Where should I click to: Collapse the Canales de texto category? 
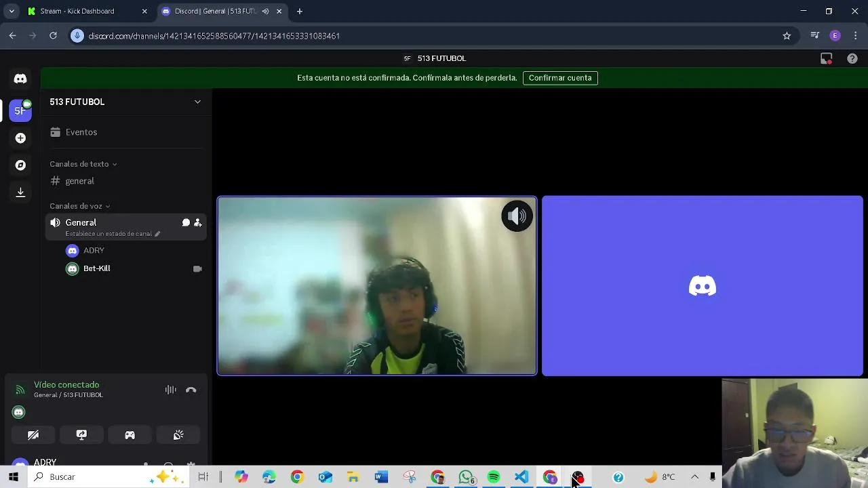coord(83,164)
